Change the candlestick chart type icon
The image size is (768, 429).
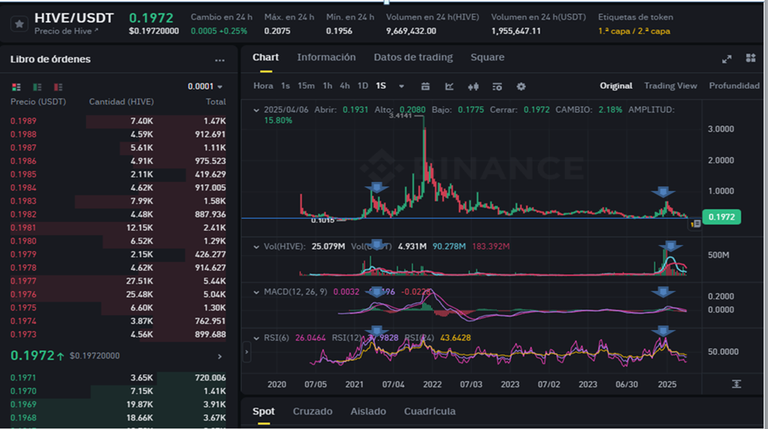(x=473, y=87)
